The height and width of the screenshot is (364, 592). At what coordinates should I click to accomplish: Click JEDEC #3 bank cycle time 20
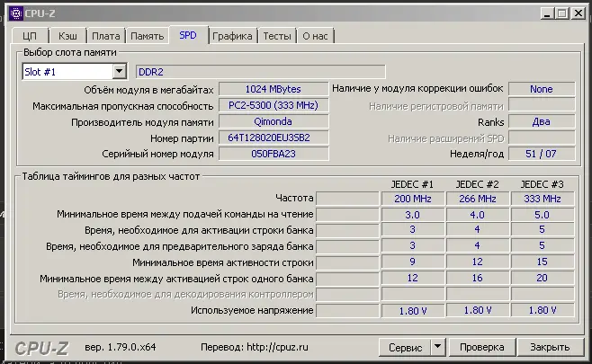click(543, 278)
